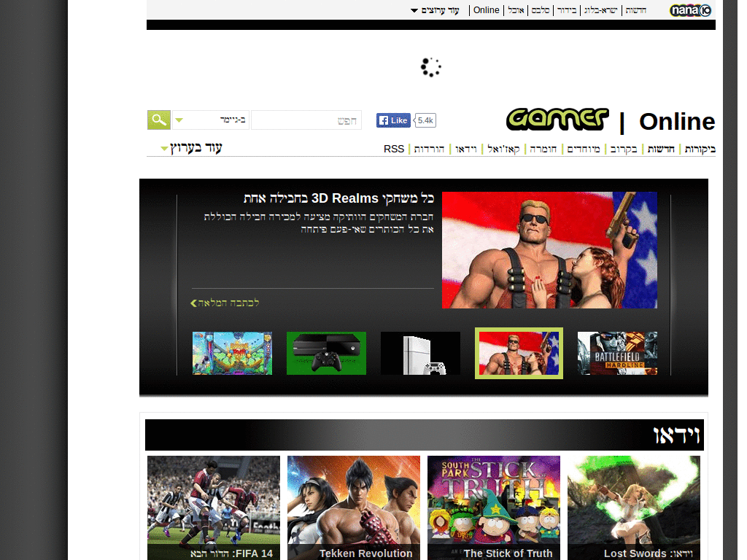Select the white PlayStation console thumbnail
Screen dimensions: 747x560
click(x=421, y=354)
